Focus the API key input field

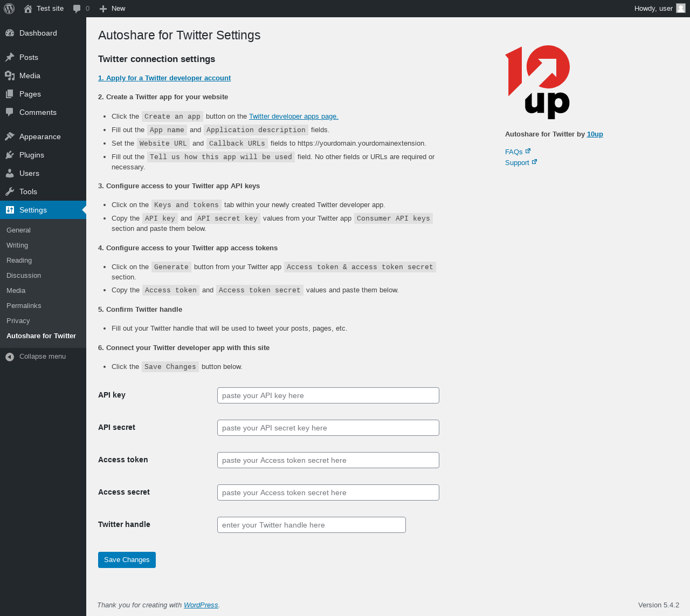point(328,395)
